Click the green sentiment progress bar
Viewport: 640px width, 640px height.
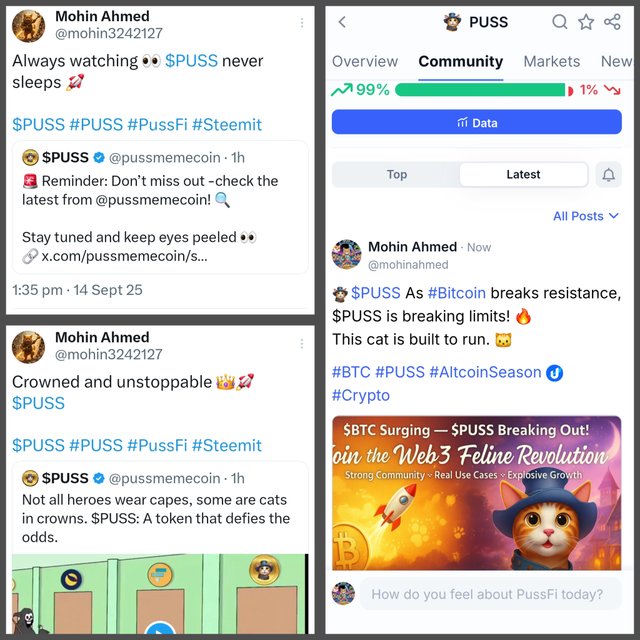pyautogui.click(x=480, y=90)
